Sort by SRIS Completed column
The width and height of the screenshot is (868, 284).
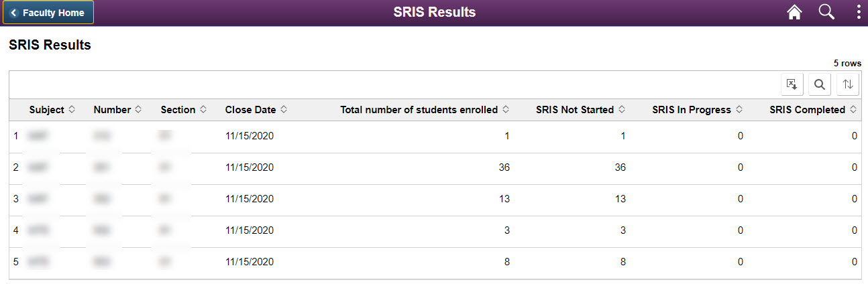[812, 110]
